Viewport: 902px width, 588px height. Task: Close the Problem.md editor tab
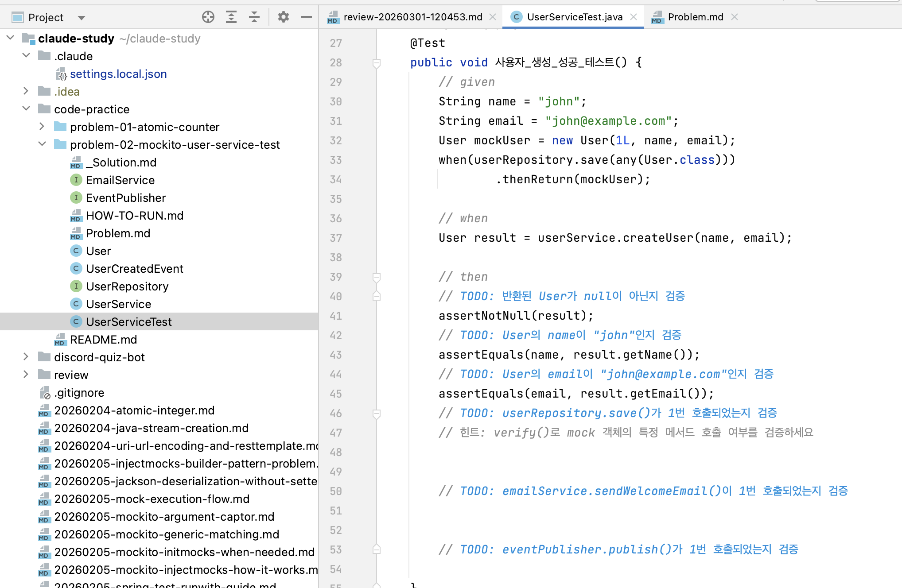735,17
